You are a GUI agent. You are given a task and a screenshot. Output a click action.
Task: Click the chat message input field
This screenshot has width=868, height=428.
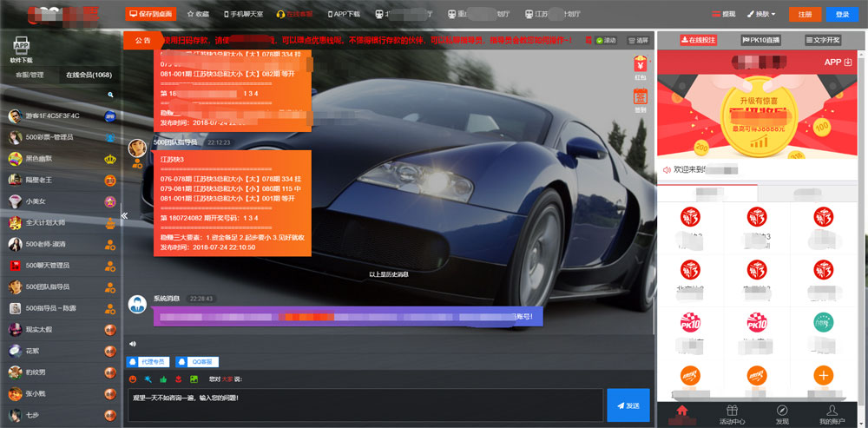click(365, 405)
